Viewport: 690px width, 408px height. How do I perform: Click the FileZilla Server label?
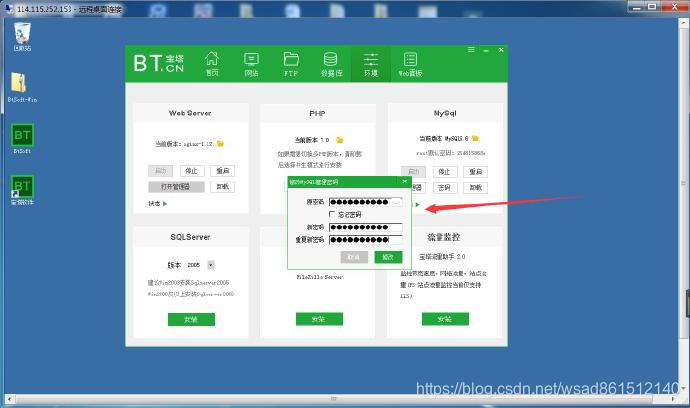319,277
